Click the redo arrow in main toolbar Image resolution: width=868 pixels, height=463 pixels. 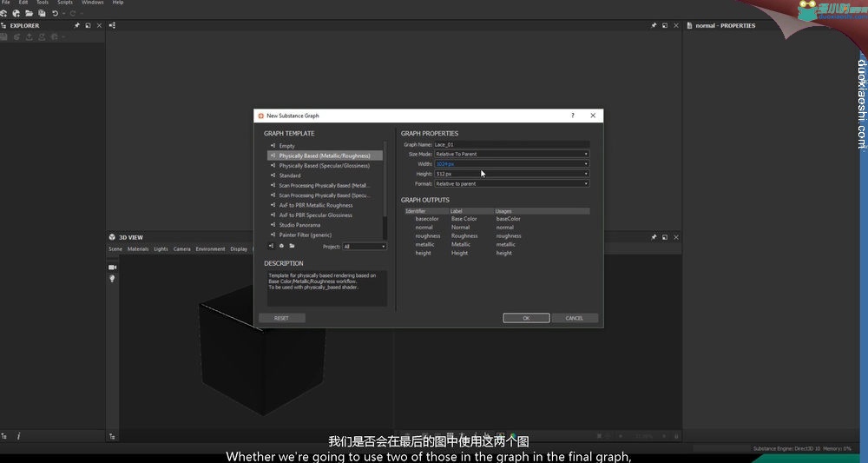click(73, 13)
